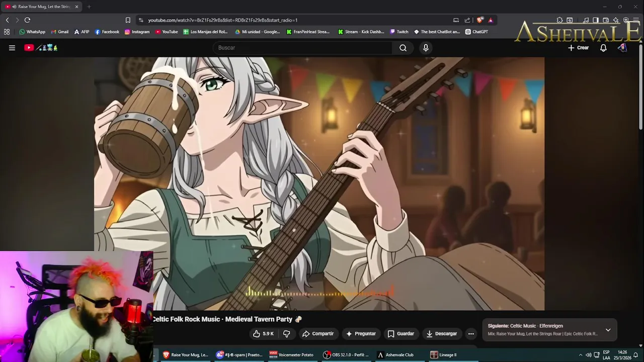Open the Los Manijas del Rol bookmark
This screenshot has height=362, width=644.
(x=206, y=32)
